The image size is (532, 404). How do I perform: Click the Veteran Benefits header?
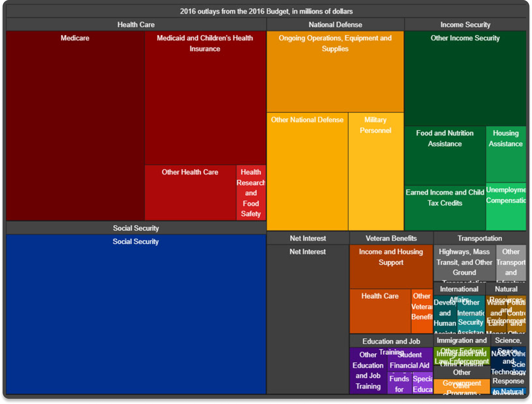coord(391,238)
